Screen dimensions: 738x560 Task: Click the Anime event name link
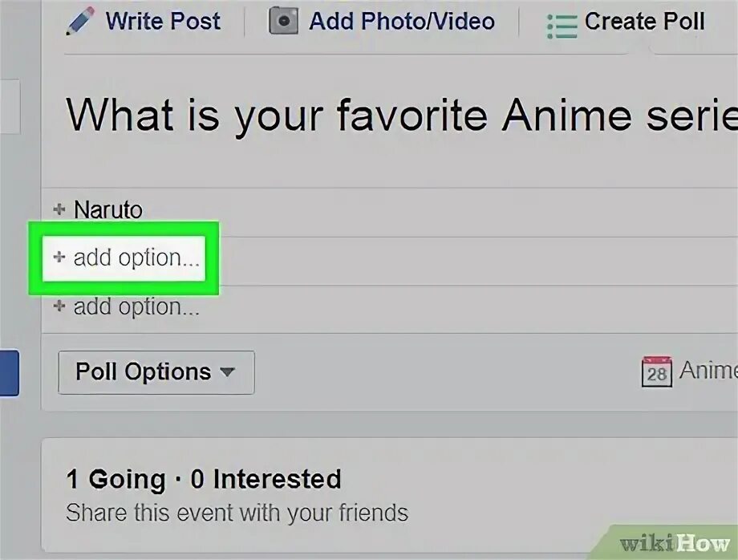[708, 371]
